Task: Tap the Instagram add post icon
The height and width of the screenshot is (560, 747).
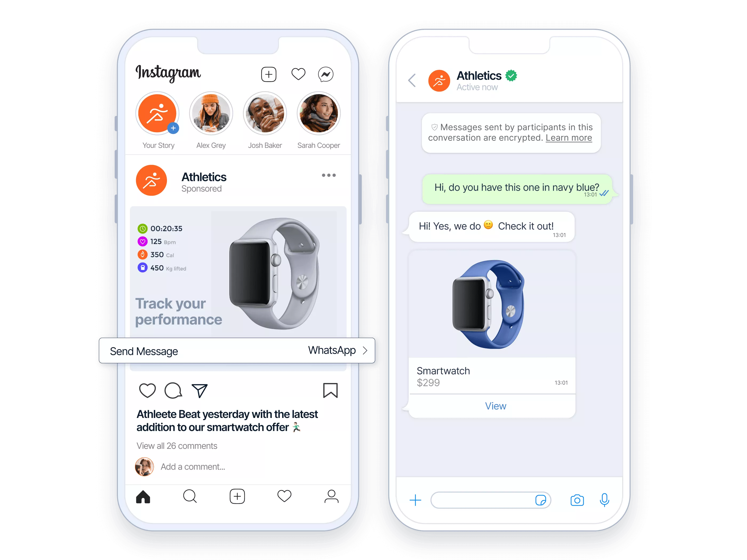Action: (269, 74)
